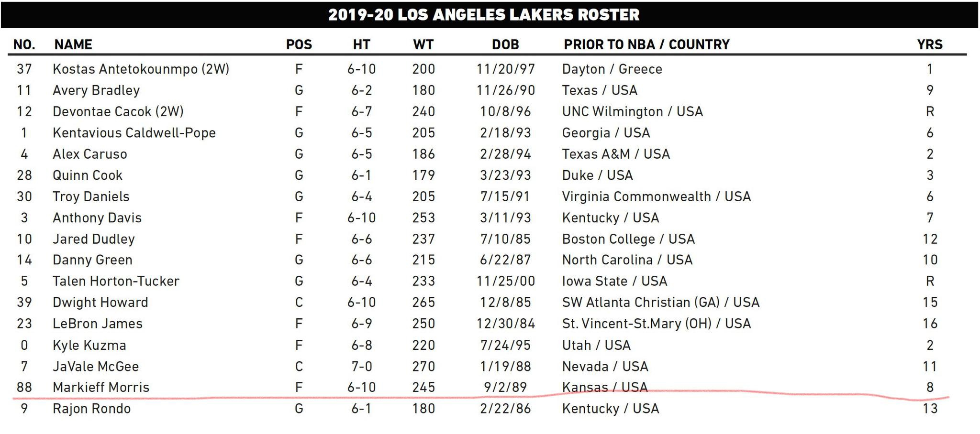Viewport: 980px width, 434px height.
Task: Select the LeBron James name
Action: (98, 324)
